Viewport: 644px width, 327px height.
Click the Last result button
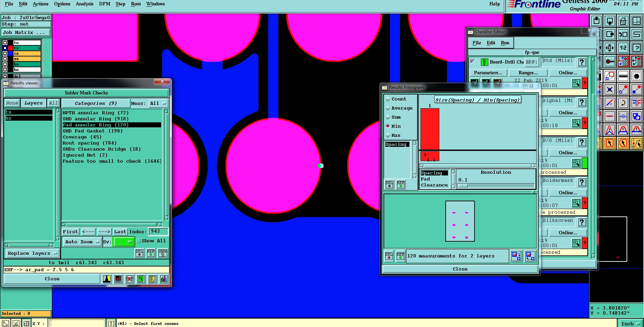click(120, 232)
